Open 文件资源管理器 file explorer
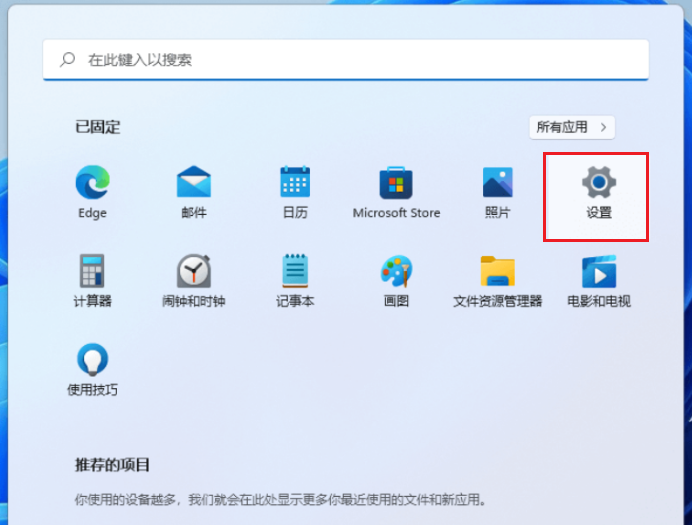Image resolution: width=692 pixels, height=525 pixels. point(497,281)
